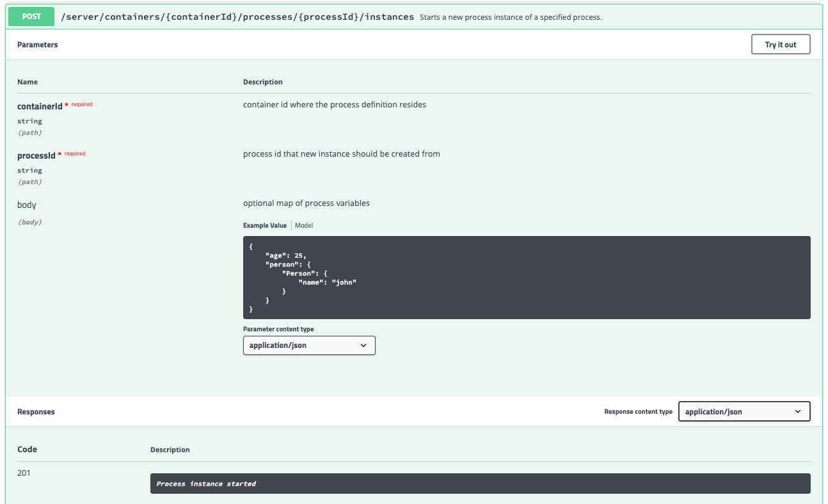Click the '(body)' location label
The height and width of the screenshot is (504, 828).
click(29, 222)
